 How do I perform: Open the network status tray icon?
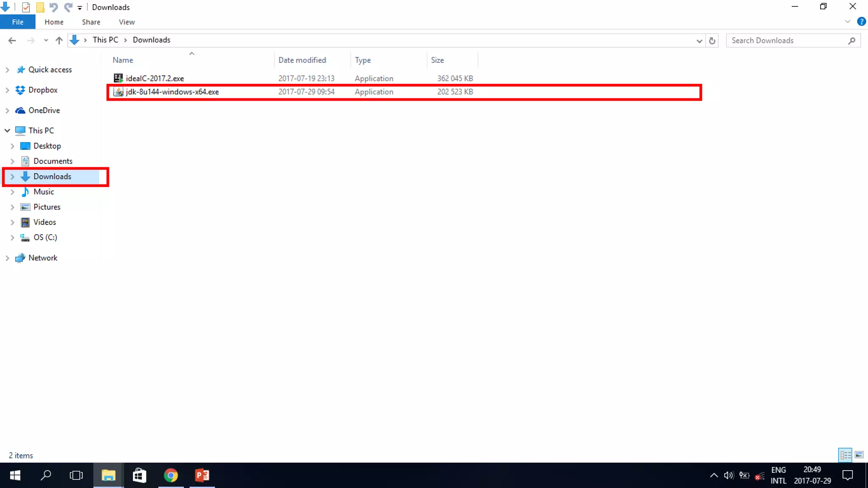pyautogui.click(x=759, y=476)
